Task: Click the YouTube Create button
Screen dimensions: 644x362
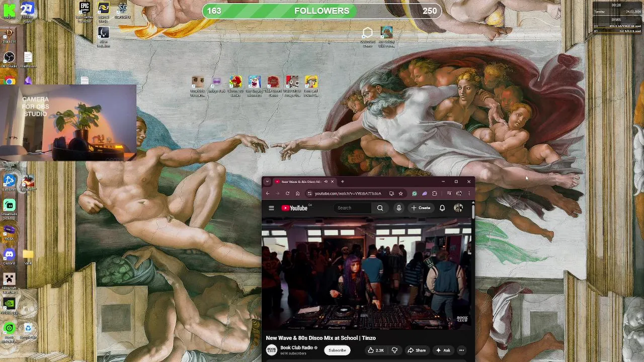Action: click(421, 208)
